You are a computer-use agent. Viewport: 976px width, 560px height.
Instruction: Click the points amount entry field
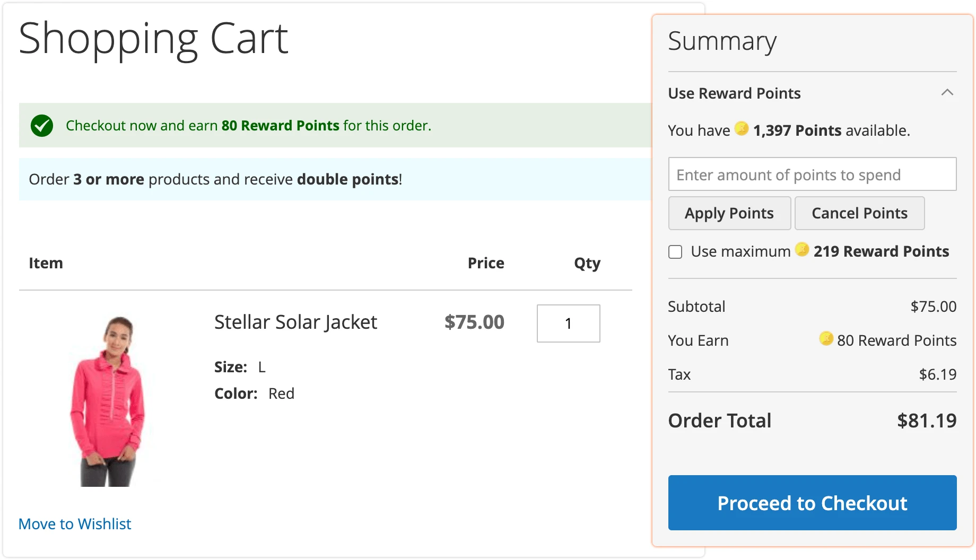pyautogui.click(x=812, y=174)
